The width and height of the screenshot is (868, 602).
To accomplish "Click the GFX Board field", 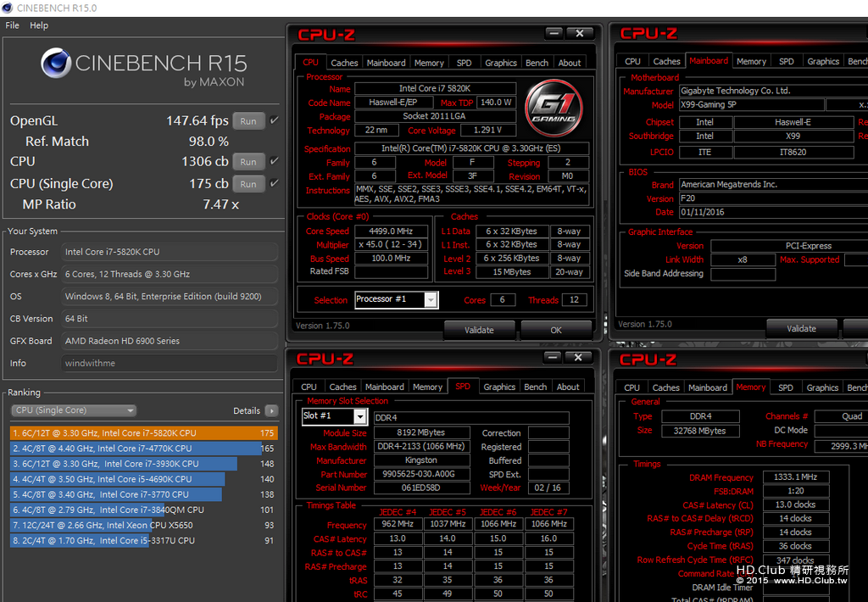I will [x=170, y=341].
